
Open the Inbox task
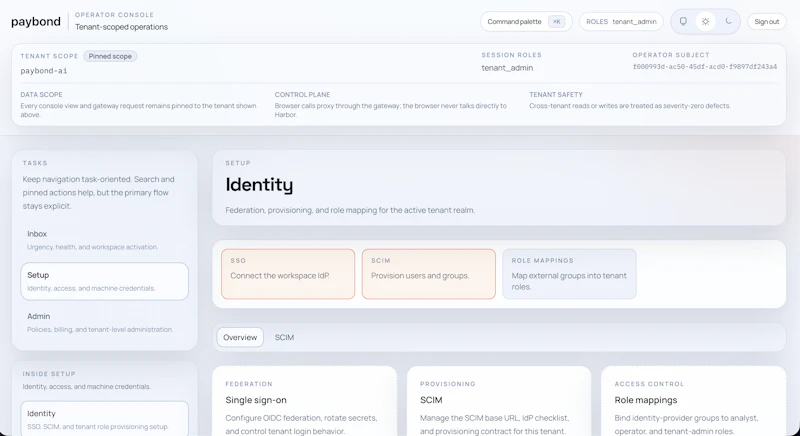click(x=105, y=240)
